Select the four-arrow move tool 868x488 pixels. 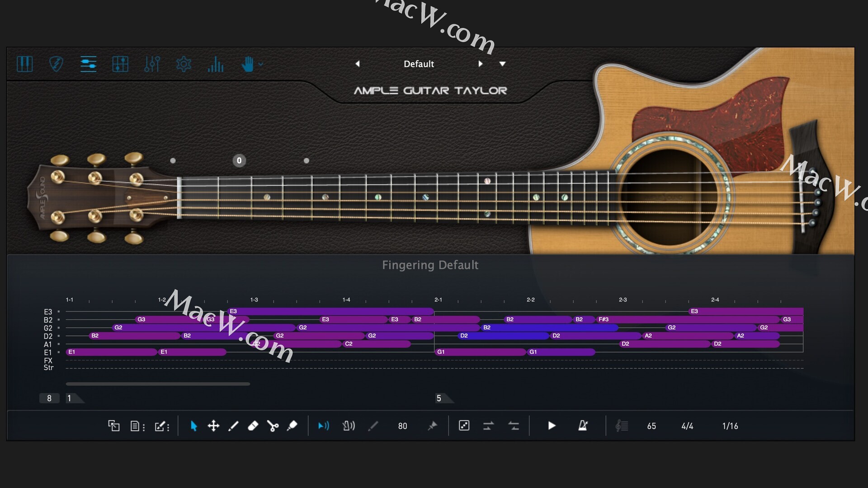[213, 426]
